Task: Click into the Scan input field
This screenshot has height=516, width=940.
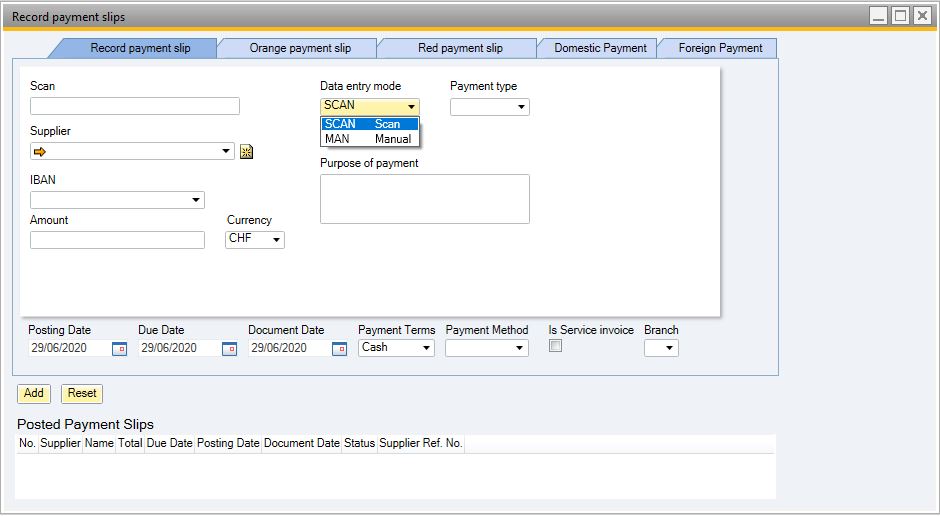Action: point(135,106)
